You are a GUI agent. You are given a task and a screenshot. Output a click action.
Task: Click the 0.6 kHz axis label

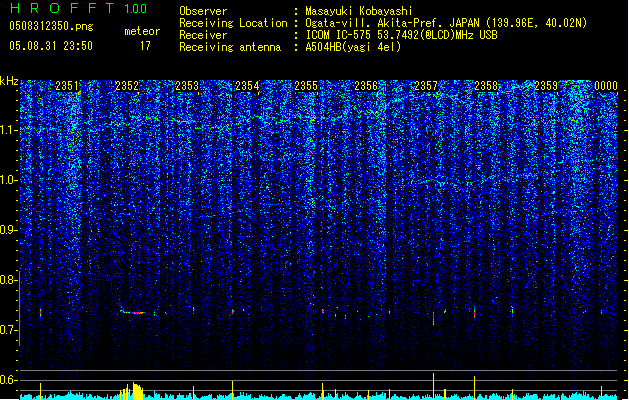9,380
